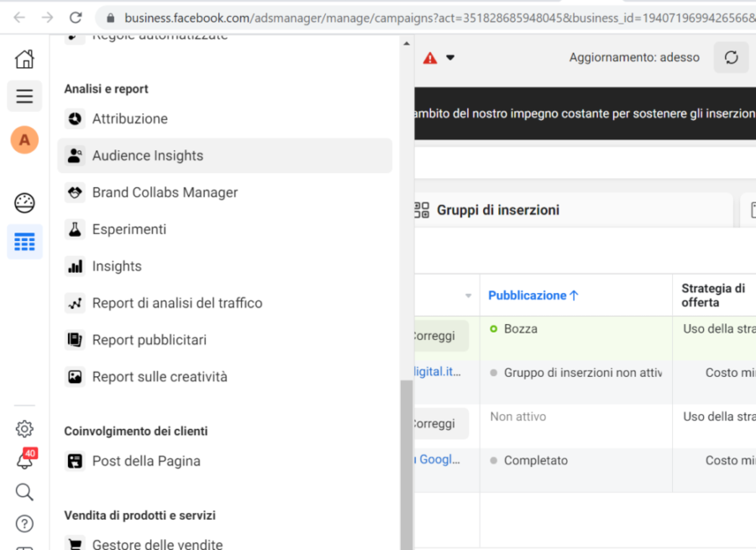Viewport: 756px width, 550px height.
Task: Open Brand Collabs Manager
Action: pyautogui.click(x=224, y=192)
